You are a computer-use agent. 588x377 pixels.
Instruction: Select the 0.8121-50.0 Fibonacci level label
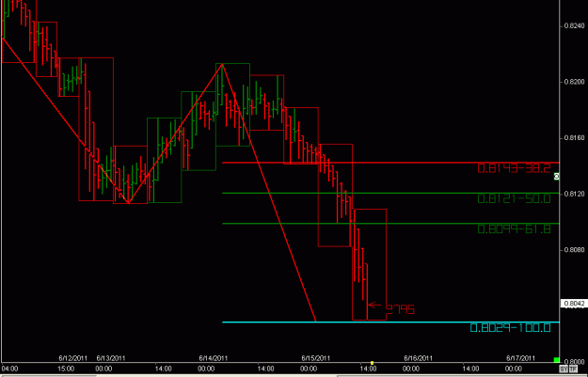point(514,198)
